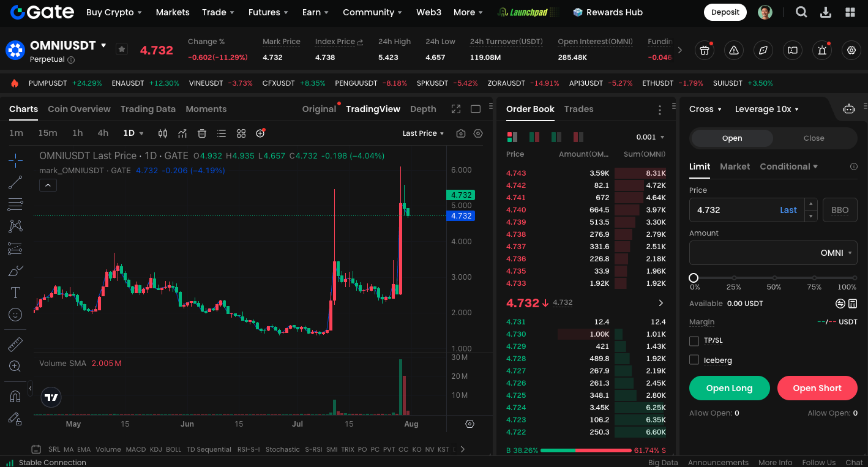Image resolution: width=868 pixels, height=467 pixels.
Task: Open the Rewards Hub link
Action: [608, 12]
